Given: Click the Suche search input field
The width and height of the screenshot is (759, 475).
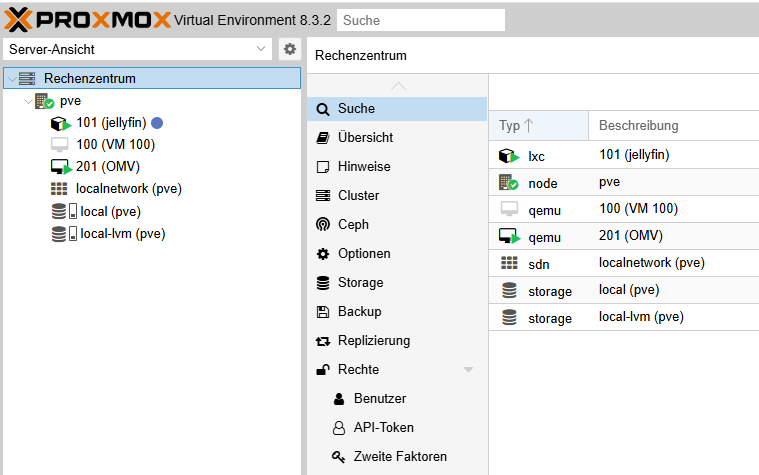Looking at the screenshot, I should coord(420,20).
